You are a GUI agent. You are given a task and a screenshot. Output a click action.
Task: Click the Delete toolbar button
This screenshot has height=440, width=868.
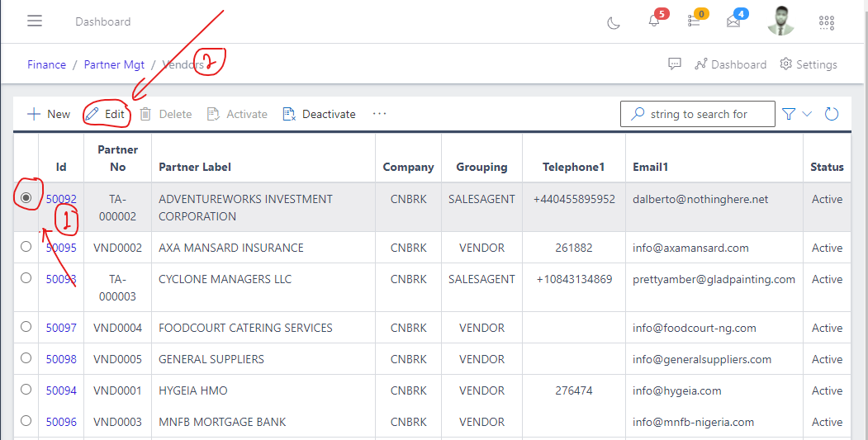(165, 114)
